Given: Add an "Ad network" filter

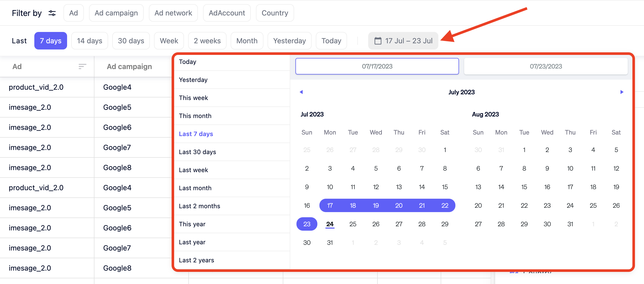Looking at the screenshot, I should tap(173, 13).
